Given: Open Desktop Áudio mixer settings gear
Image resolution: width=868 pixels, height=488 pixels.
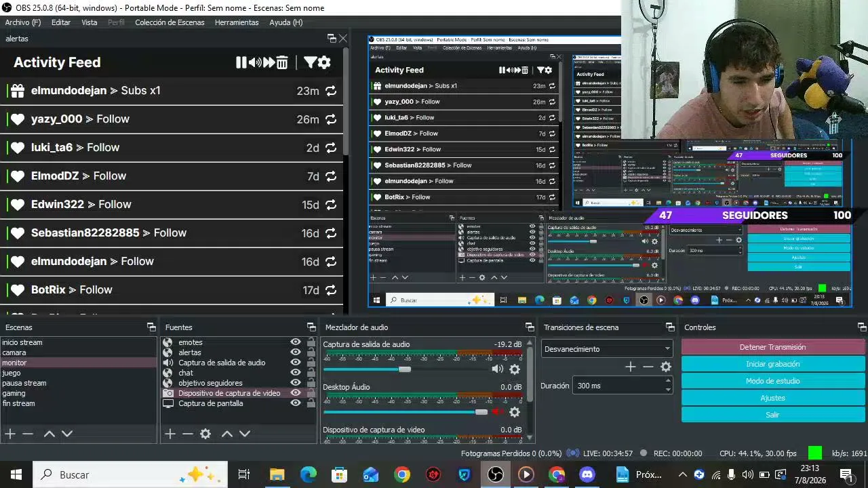Looking at the screenshot, I should [515, 412].
